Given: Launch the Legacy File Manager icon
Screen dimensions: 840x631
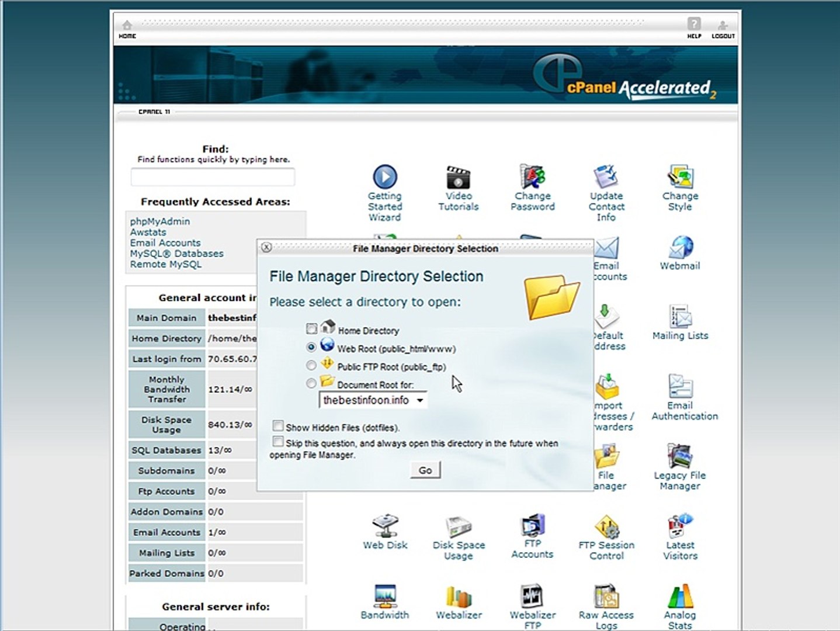Looking at the screenshot, I should point(680,456).
